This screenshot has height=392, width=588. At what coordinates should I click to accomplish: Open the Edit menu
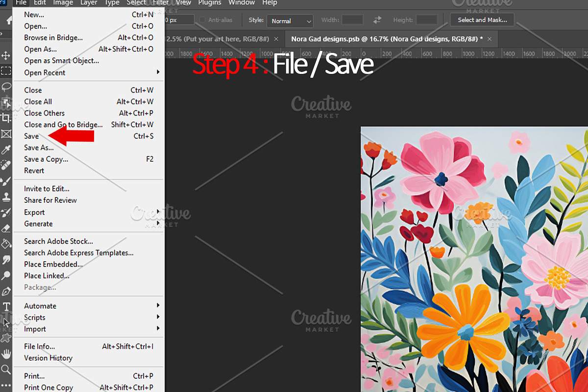40,2
